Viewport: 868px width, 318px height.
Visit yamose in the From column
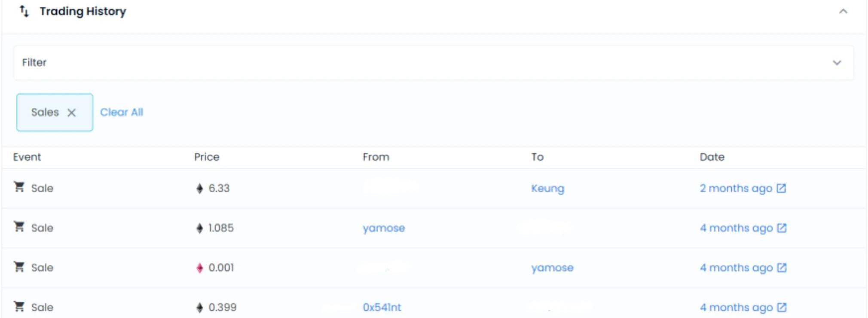coord(384,228)
